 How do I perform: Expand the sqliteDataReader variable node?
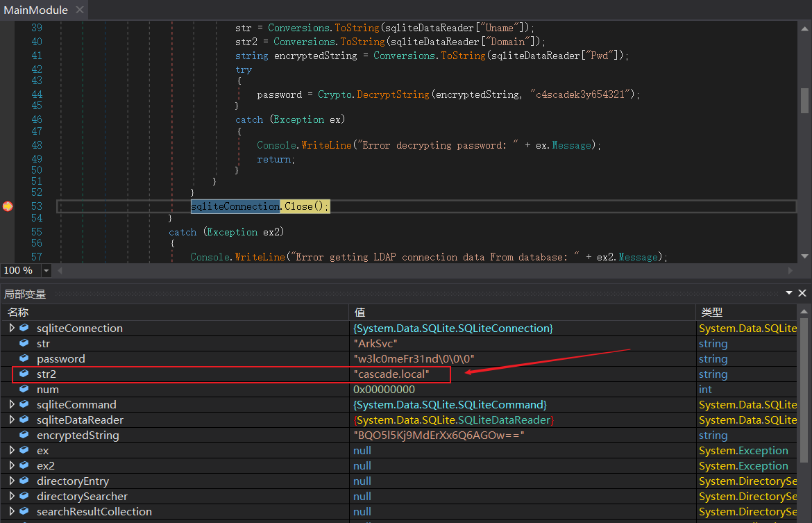coord(12,420)
